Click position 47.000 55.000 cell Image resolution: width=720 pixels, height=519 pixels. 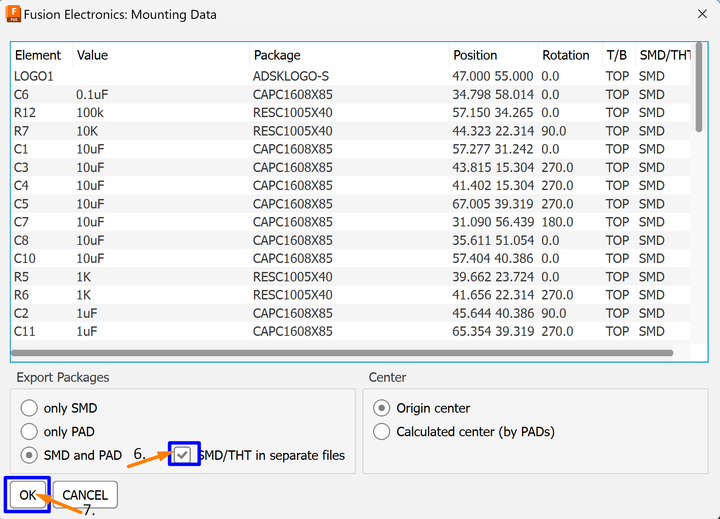[493, 76]
